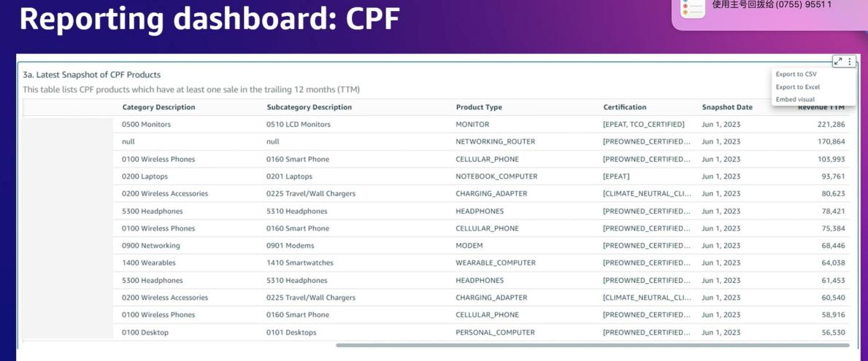Select Embed visual menu entry

click(796, 99)
